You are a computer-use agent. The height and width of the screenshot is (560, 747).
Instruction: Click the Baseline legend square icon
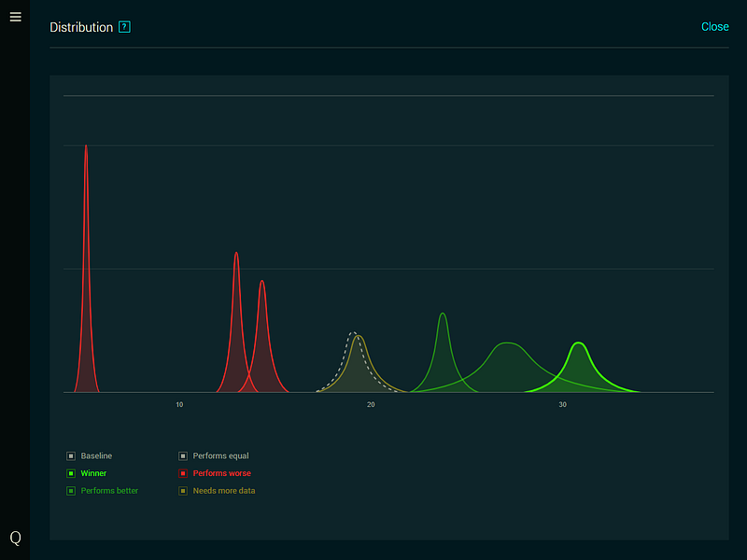[71, 455]
